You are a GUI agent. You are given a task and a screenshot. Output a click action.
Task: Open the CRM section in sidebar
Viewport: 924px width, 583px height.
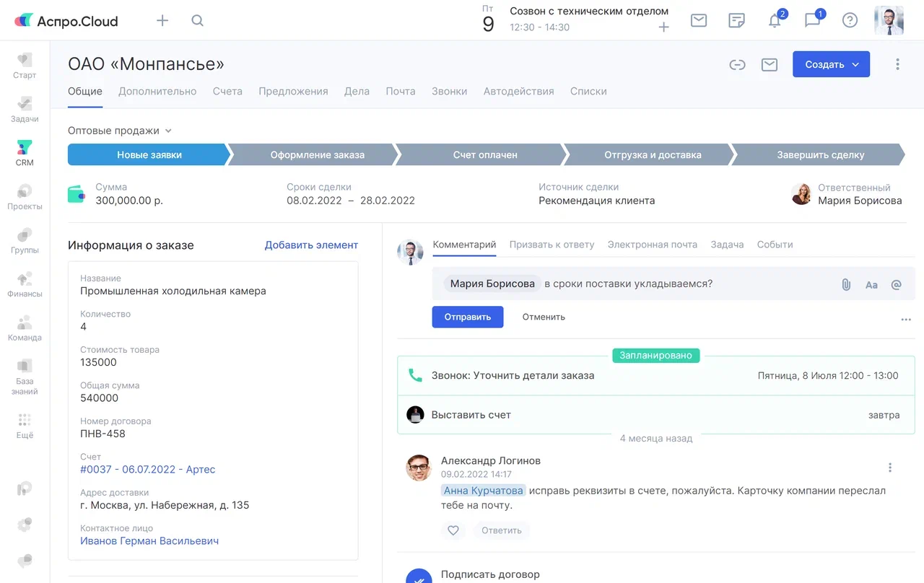click(25, 152)
